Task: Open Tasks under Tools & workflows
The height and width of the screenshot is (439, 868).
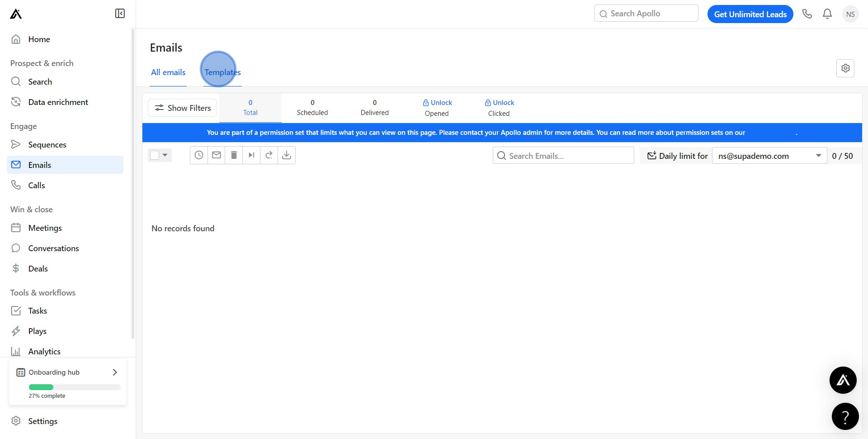Action: click(65, 311)
